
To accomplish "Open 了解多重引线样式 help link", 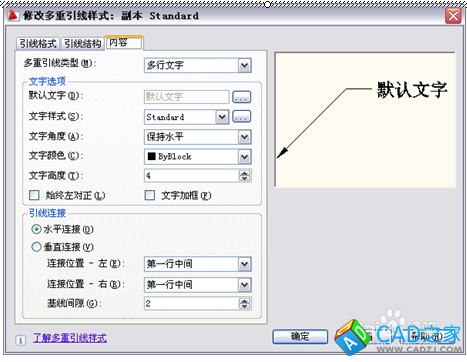I will click(70, 338).
